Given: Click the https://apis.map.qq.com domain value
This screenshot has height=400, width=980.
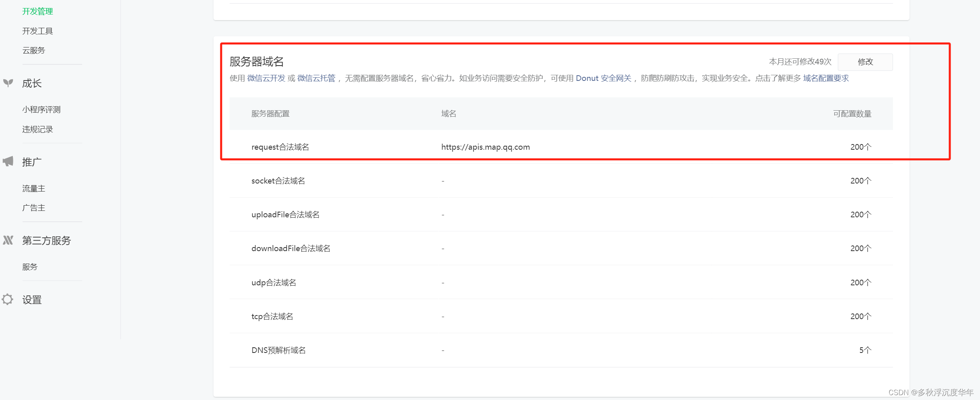Looking at the screenshot, I should (485, 147).
